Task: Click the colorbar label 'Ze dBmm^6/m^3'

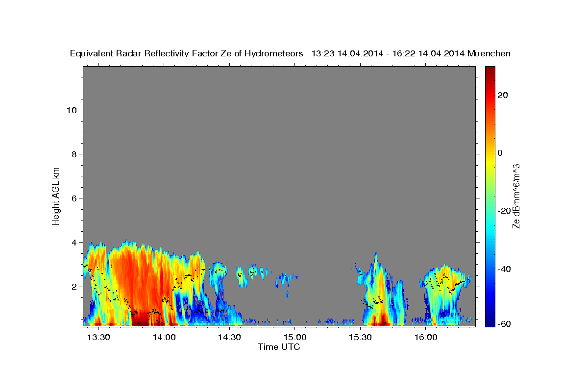Action: coord(515,196)
